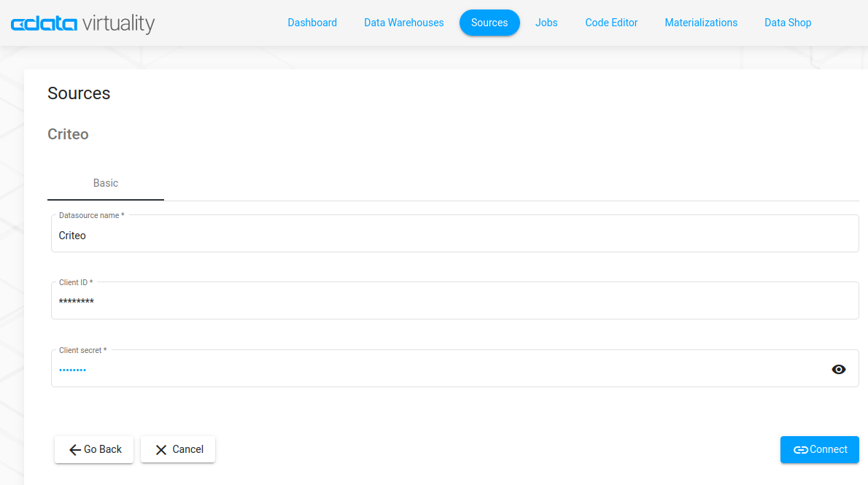This screenshot has width=868, height=485.
Task: Select the Basic tab
Action: click(106, 183)
